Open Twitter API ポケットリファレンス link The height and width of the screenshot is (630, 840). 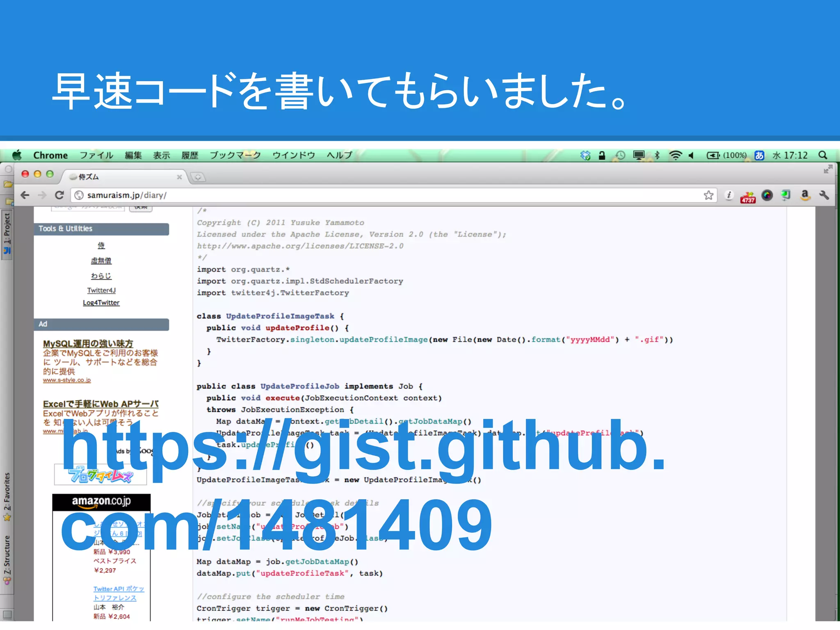119,593
